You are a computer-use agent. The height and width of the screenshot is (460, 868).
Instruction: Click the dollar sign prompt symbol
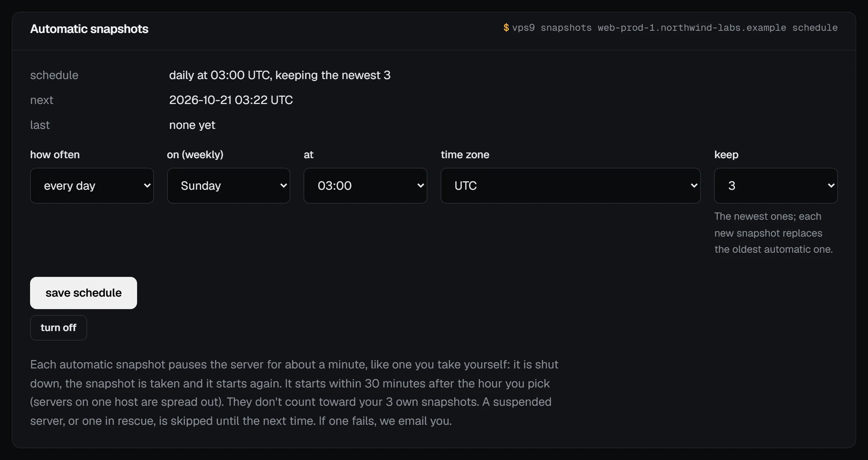[x=506, y=28]
